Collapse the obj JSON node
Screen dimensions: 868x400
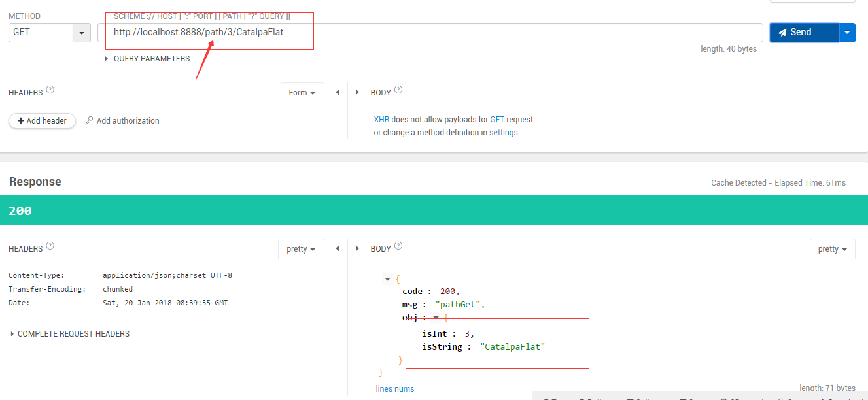436,318
